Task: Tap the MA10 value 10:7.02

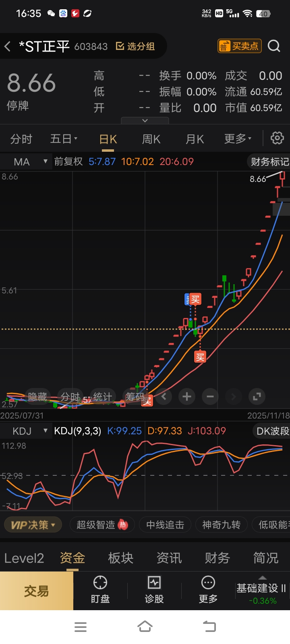Action: tap(137, 162)
